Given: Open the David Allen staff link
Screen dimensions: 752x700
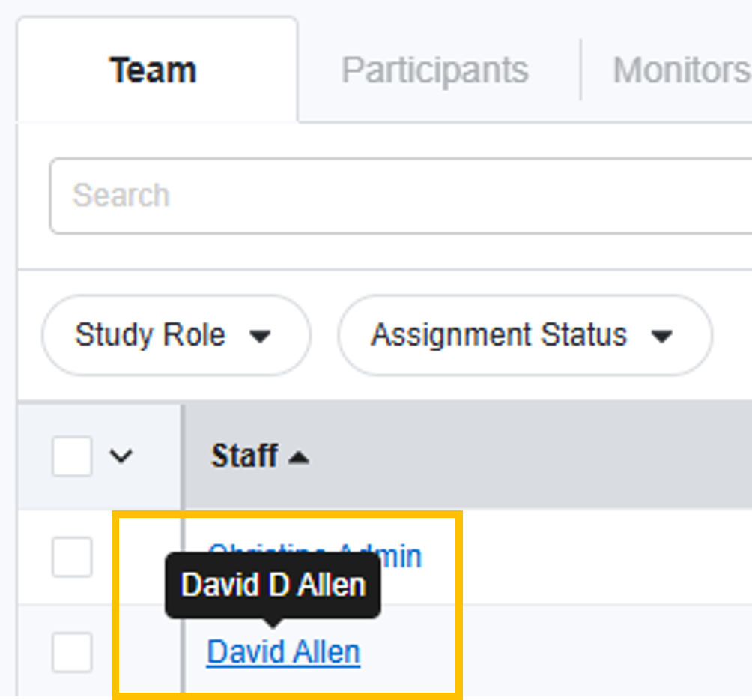Looking at the screenshot, I should click(283, 652).
